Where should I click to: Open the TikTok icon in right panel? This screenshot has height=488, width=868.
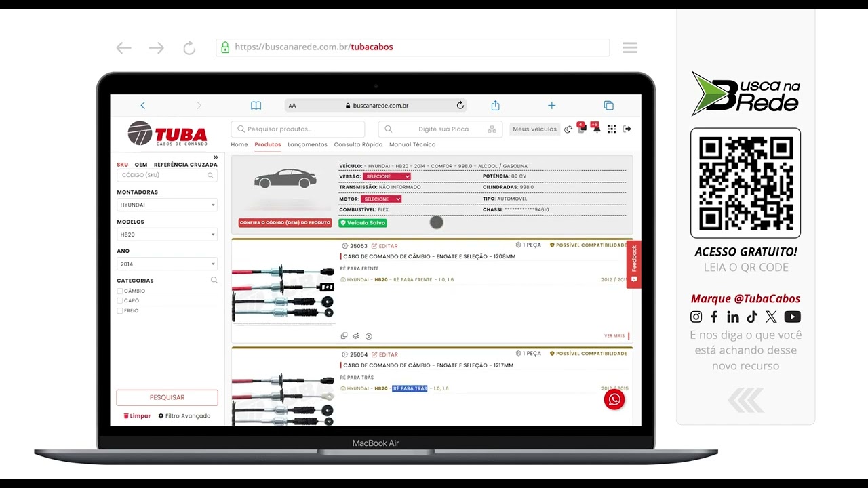752,317
